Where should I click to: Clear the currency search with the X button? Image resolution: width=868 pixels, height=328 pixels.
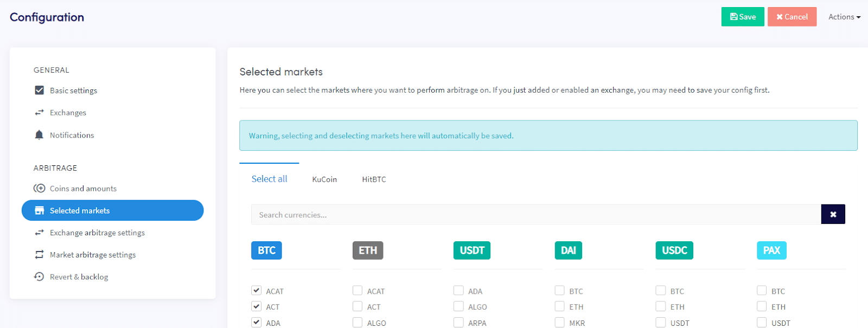point(833,214)
